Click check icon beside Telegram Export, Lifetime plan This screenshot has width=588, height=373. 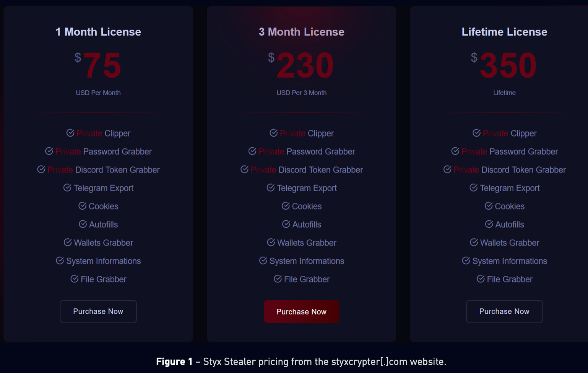(x=474, y=187)
